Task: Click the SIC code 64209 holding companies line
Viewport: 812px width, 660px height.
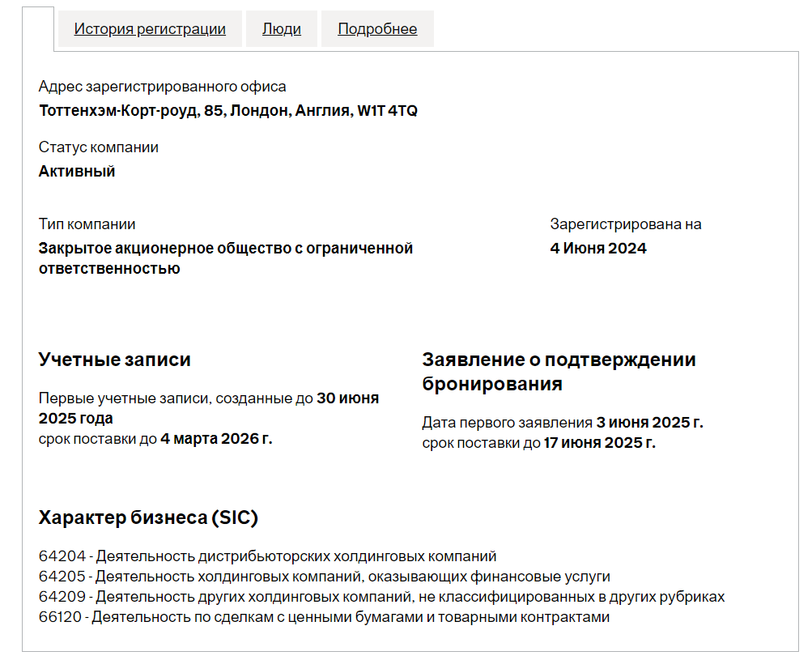Action: click(380, 598)
